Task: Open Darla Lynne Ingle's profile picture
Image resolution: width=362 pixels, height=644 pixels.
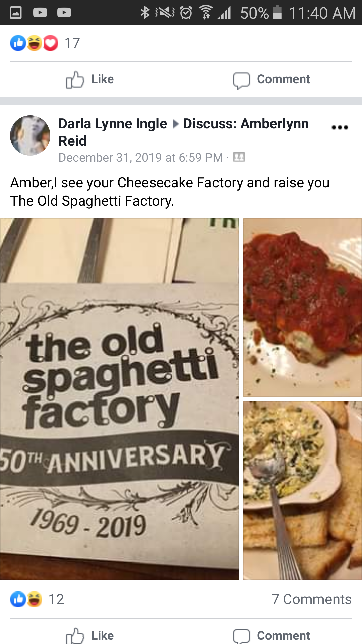Action: click(30, 136)
